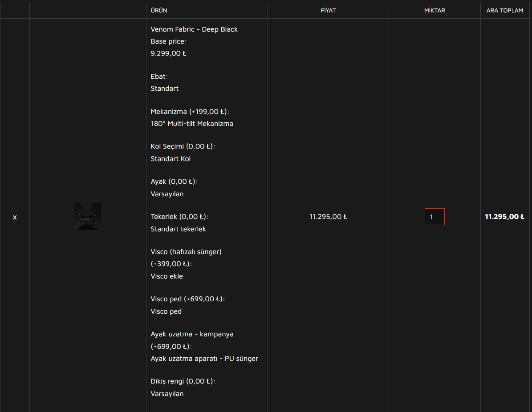Open the Venom Fabric - Deep Black product

pos(194,29)
